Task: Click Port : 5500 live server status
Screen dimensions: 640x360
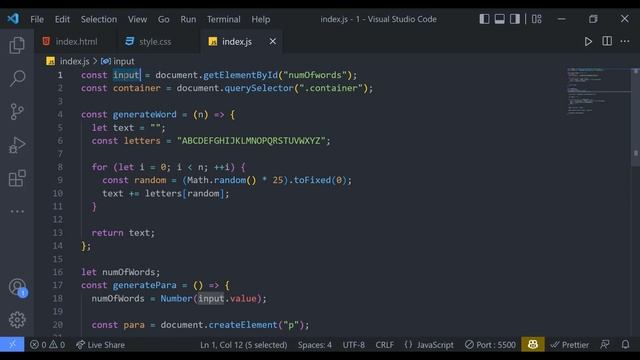Action: 490,345
